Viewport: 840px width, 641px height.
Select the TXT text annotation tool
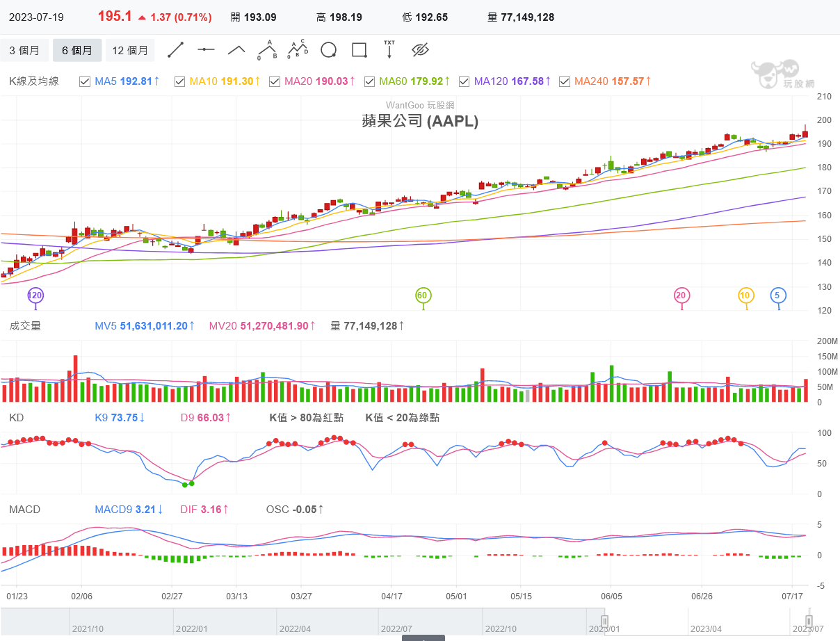pos(389,50)
